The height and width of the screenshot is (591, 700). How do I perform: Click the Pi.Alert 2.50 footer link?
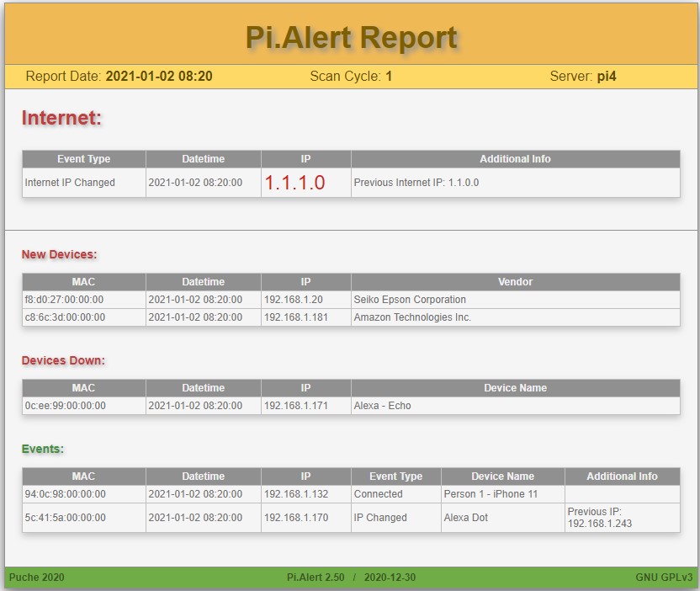316,578
